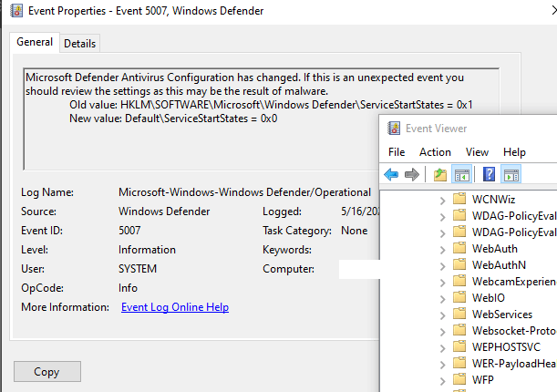Close the Event Properties dialog
Image resolution: width=557 pixels, height=392 pixels.
click(554, 11)
